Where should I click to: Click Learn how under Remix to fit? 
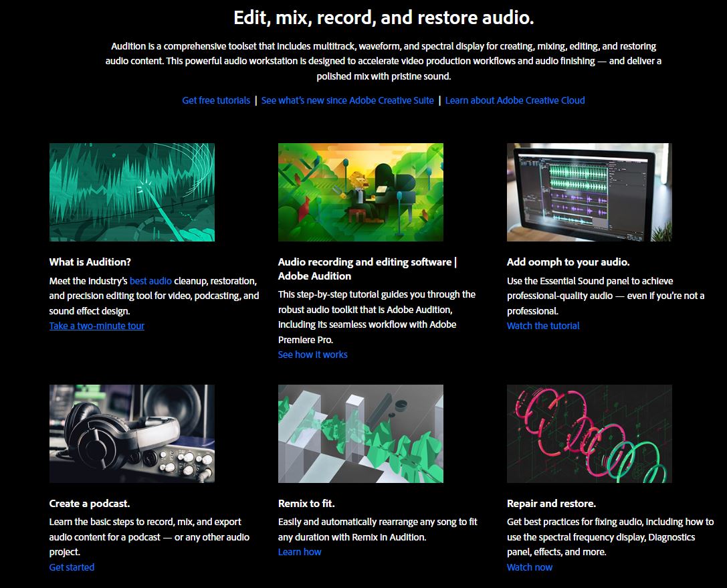[300, 551]
